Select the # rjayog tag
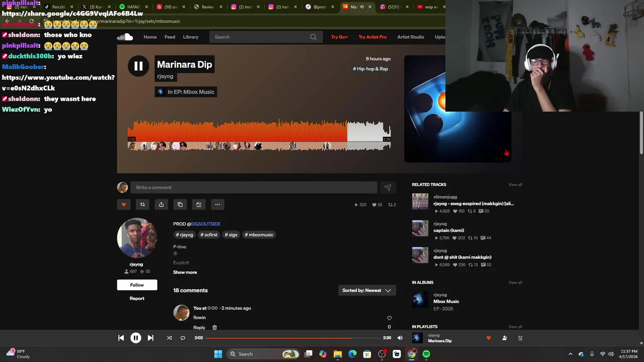 (184, 235)
